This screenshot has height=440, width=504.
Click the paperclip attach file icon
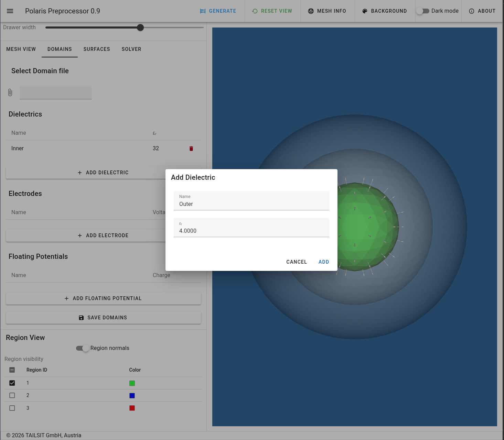pyautogui.click(x=10, y=92)
